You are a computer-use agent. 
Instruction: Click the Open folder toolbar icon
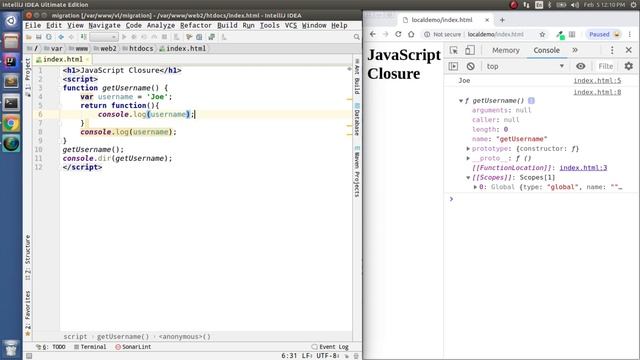29,37
